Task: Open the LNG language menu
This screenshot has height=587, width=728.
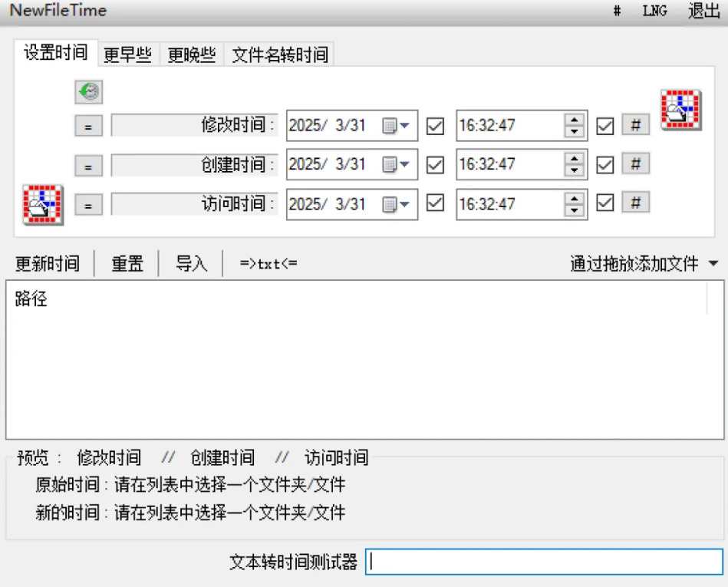Action: pyautogui.click(x=654, y=11)
